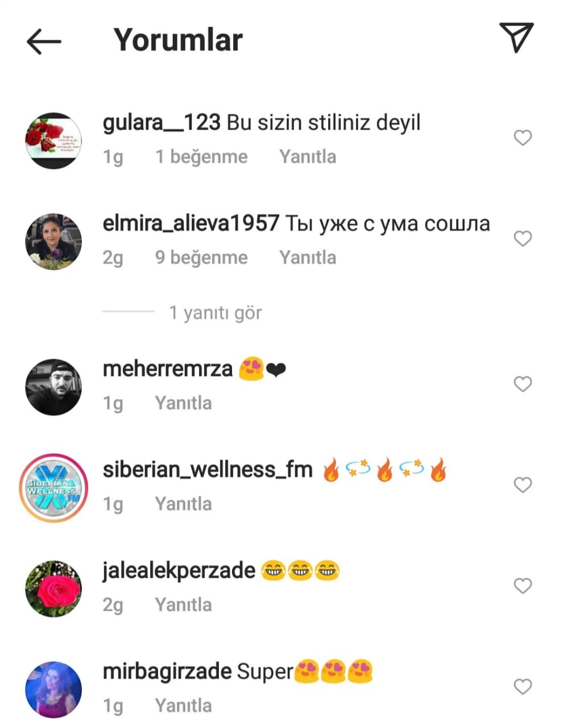This screenshot has width=567, height=728.
Task: Reply to gulara__123 via Yanıtla
Action: pyautogui.click(x=308, y=157)
